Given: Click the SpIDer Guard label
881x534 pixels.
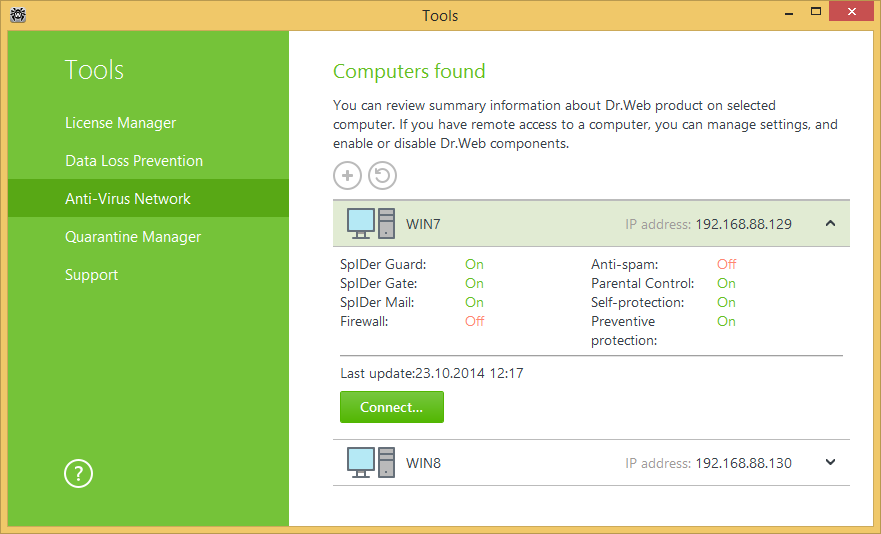Looking at the screenshot, I should click(x=383, y=264).
